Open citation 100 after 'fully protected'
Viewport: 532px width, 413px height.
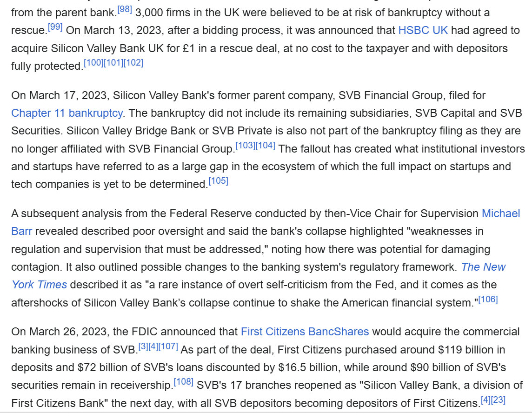tap(93, 63)
